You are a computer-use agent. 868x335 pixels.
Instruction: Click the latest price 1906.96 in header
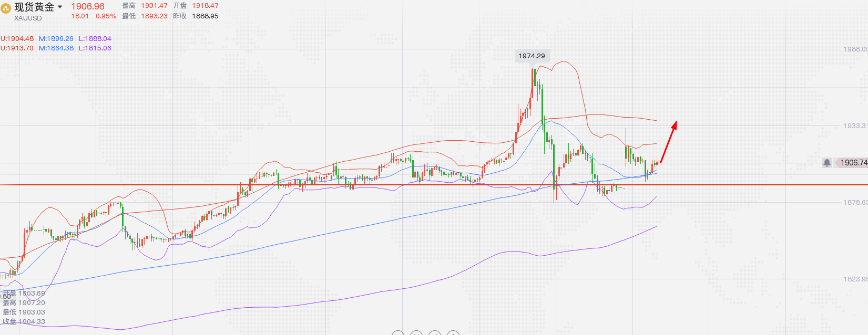tap(88, 7)
